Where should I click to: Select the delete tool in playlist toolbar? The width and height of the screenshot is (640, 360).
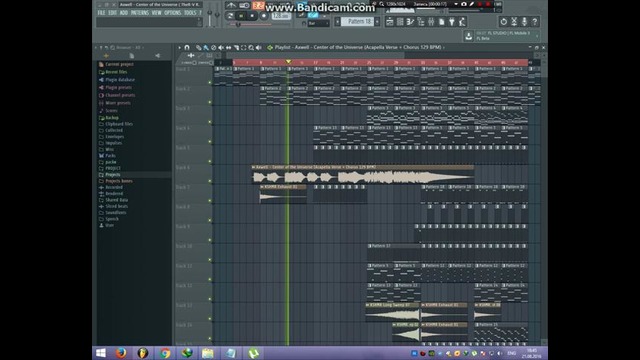pos(213,48)
